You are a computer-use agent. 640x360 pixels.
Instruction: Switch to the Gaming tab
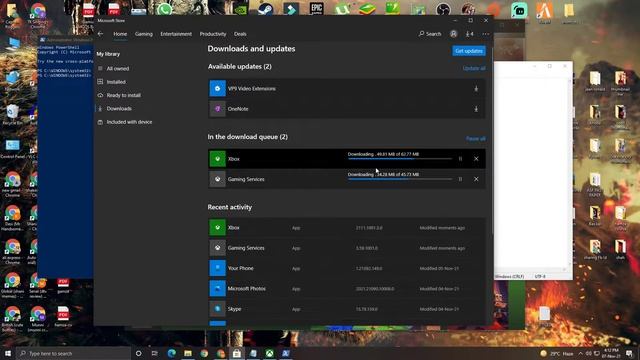pyautogui.click(x=144, y=34)
